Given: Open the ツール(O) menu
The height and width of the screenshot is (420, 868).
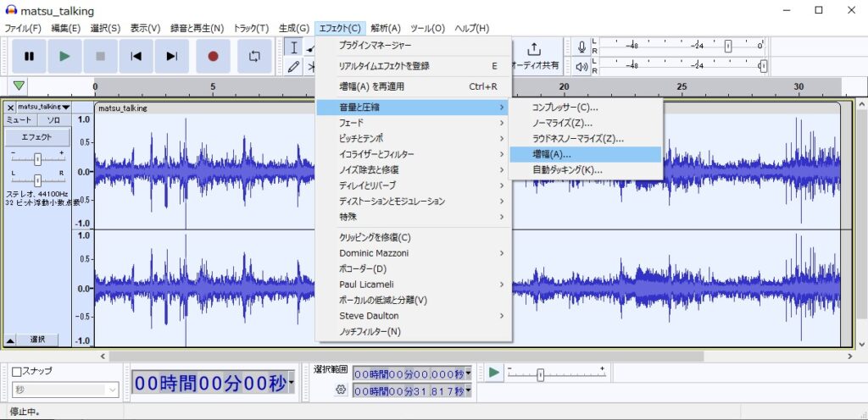Looking at the screenshot, I should (x=427, y=28).
